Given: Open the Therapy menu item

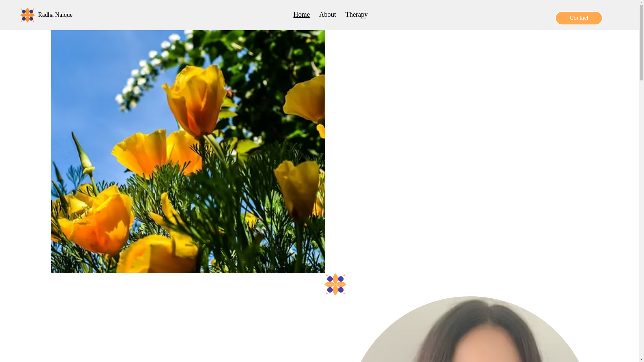Looking at the screenshot, I should pos(356,14).
